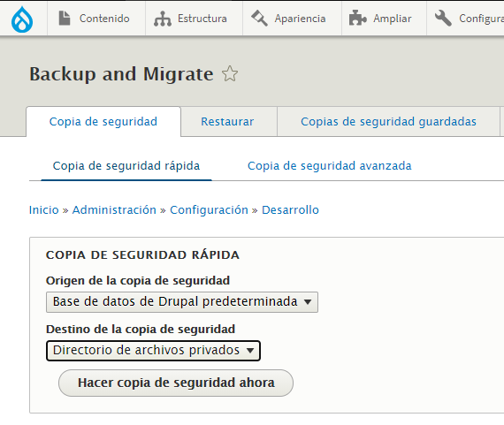Go to Administración breadcrumb link
Viewport: 504px width, 425px height.
pos(114,210)
